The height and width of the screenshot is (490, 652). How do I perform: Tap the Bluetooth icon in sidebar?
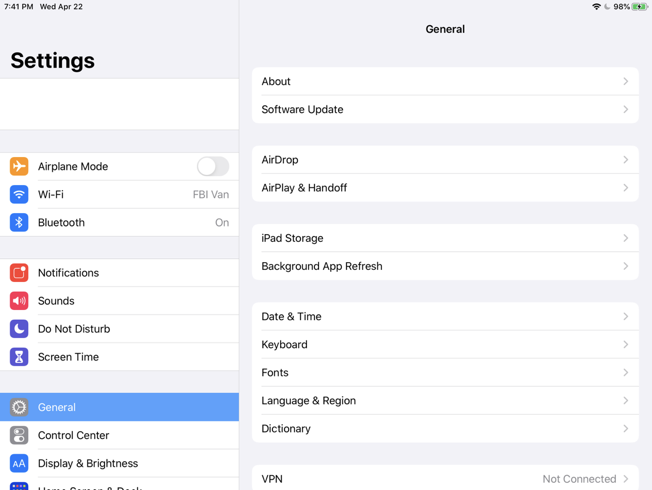pos(19,223)
